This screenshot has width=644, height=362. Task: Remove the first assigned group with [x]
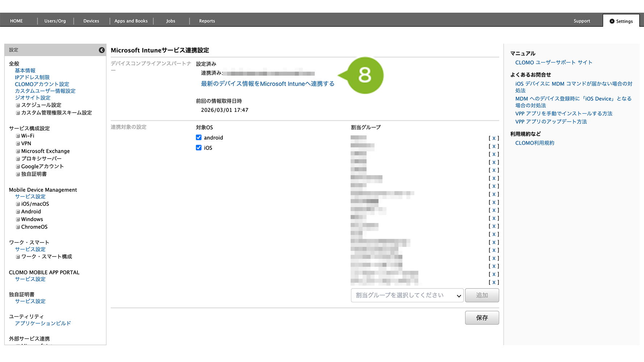(x=494, y=138)
